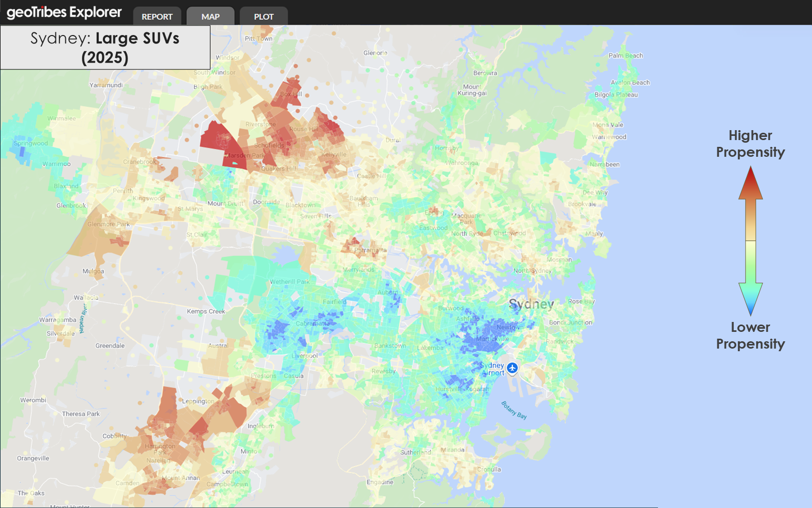Click the Marrickville blue region label
812x508 pixels.
pos(492,339)
